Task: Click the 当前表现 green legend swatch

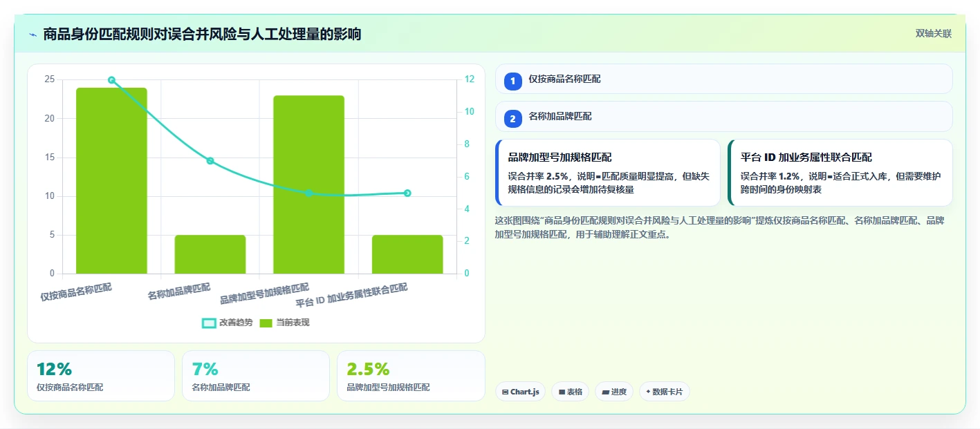Action: [266, 323]
